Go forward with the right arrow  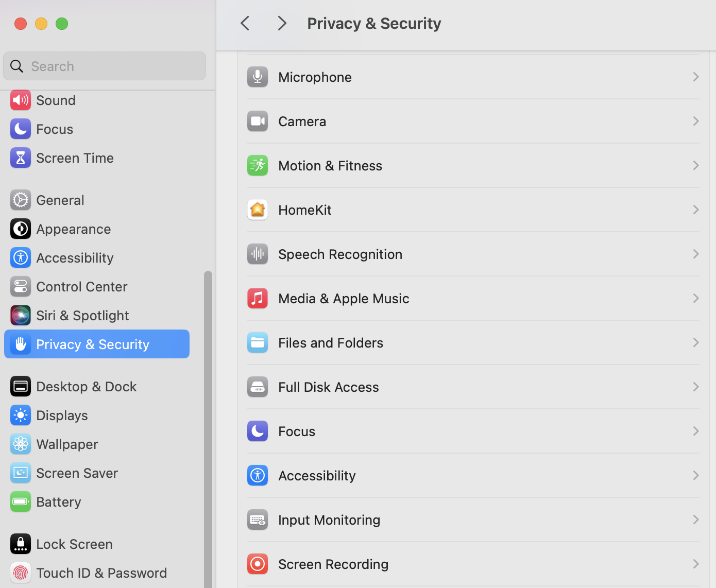(282, 23)
